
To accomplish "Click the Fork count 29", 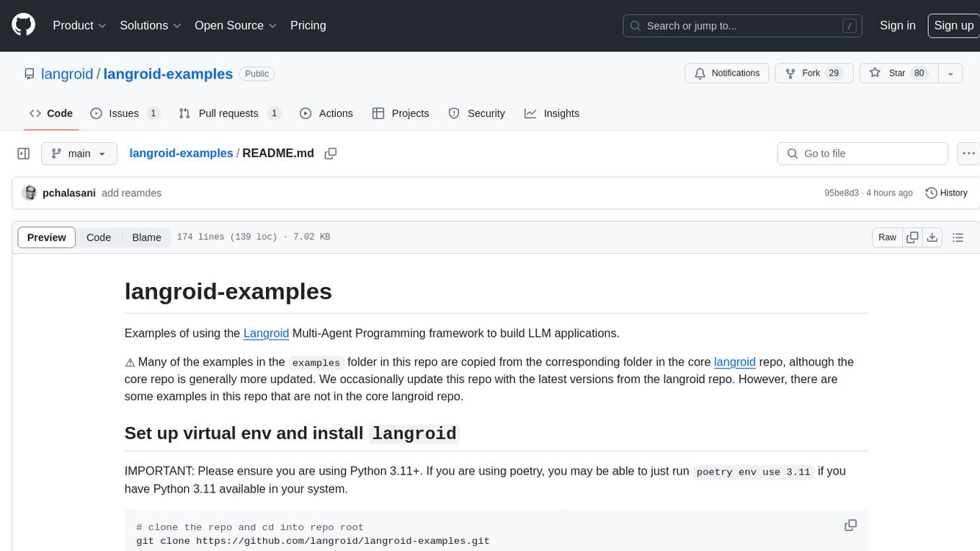I will pos(834,74).
